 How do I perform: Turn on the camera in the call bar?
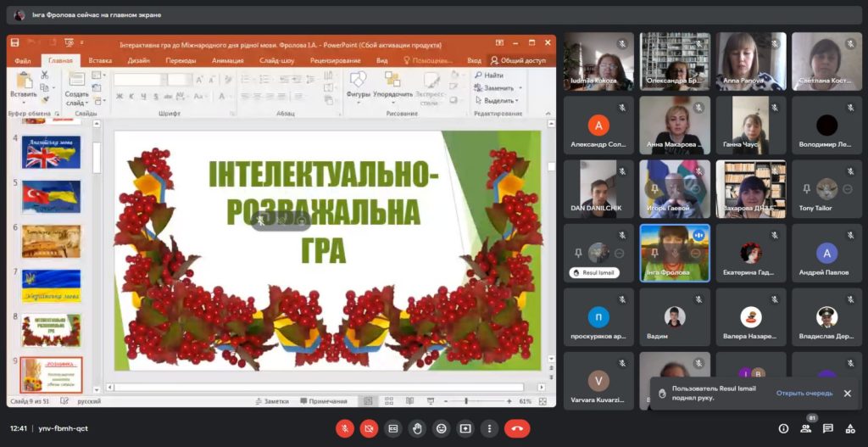pos(369,428)
